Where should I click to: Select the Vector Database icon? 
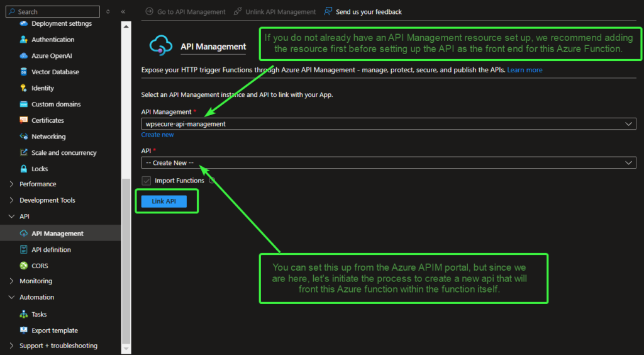(24, 72)
